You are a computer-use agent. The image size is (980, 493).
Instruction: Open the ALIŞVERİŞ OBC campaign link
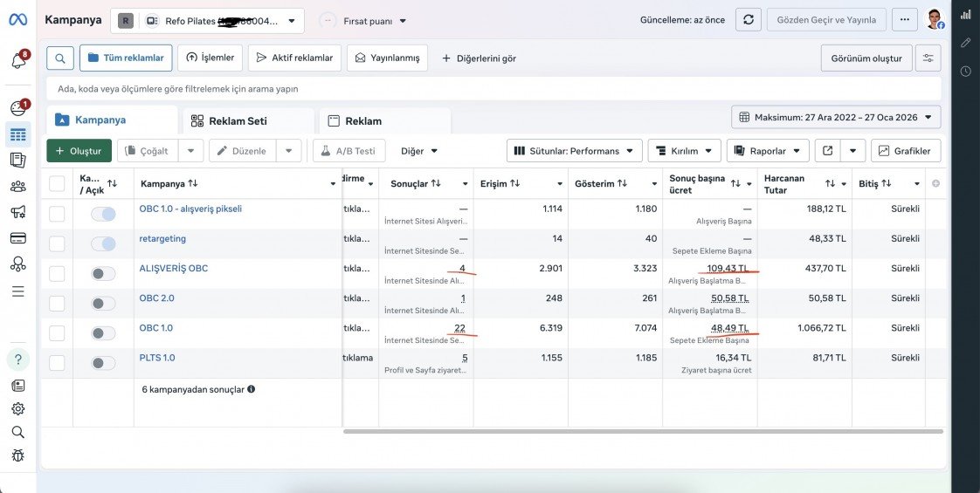174,269
